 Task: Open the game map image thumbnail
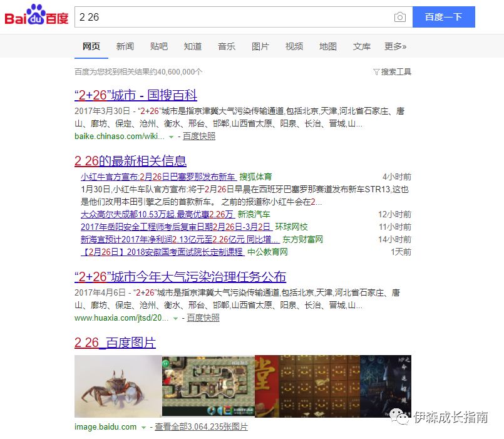point(208,386)
